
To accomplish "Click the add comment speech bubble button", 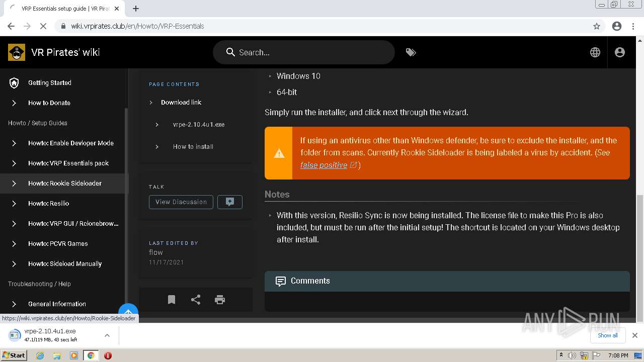I will pos(230,202).
